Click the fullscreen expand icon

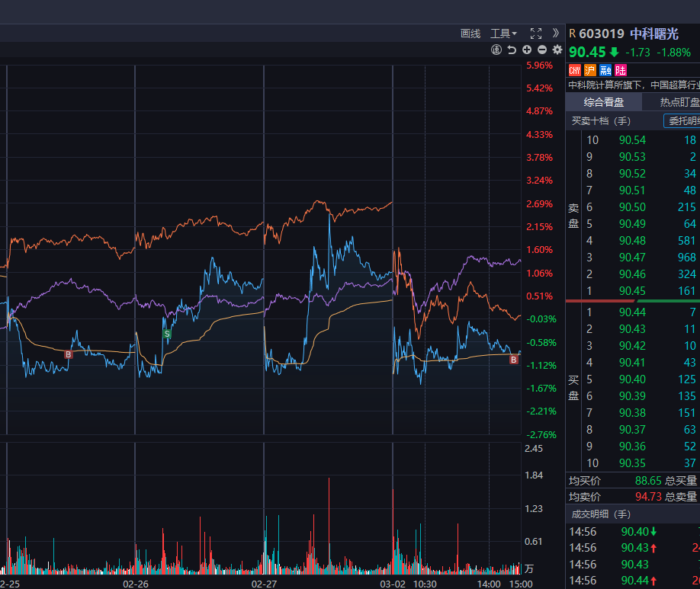(x=535, y=34)
